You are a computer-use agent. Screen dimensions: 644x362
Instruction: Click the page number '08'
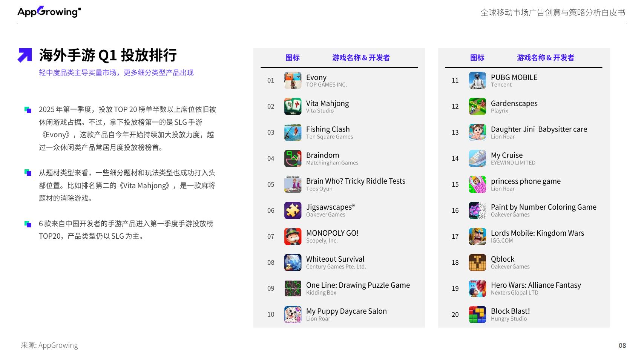(622, 345)
